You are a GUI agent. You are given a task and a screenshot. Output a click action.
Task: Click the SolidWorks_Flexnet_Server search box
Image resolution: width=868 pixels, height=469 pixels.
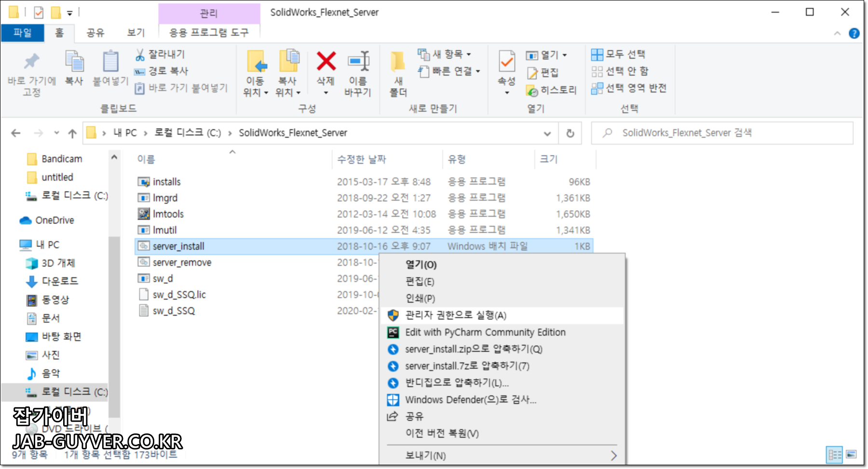(722, 133)
